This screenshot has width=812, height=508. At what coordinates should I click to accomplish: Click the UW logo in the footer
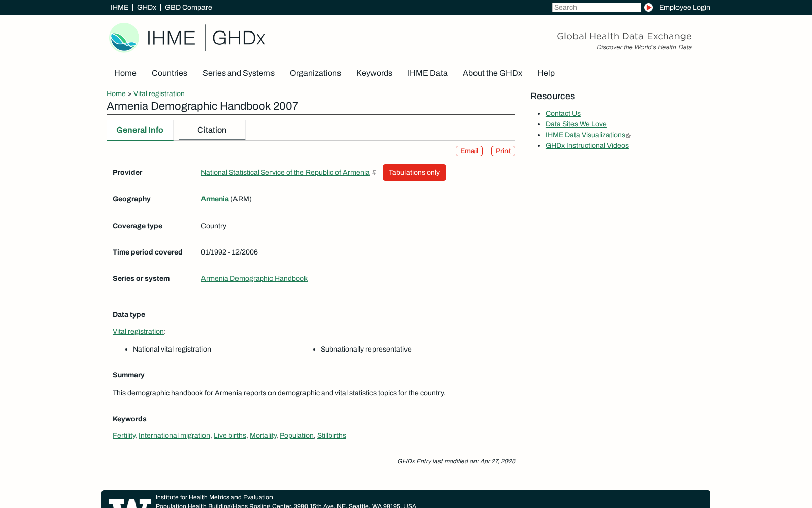[130, 503]
